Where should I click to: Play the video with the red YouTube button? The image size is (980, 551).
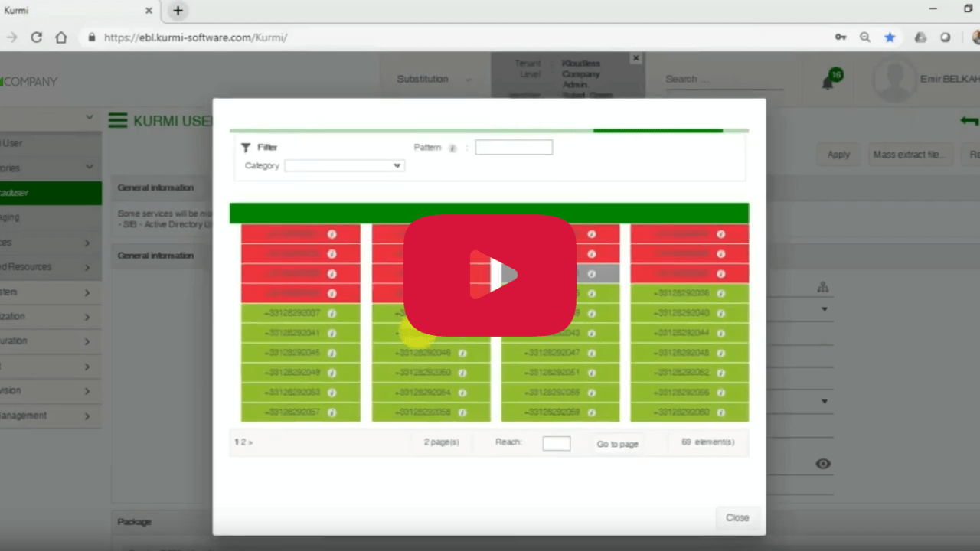tap(490, 275)
